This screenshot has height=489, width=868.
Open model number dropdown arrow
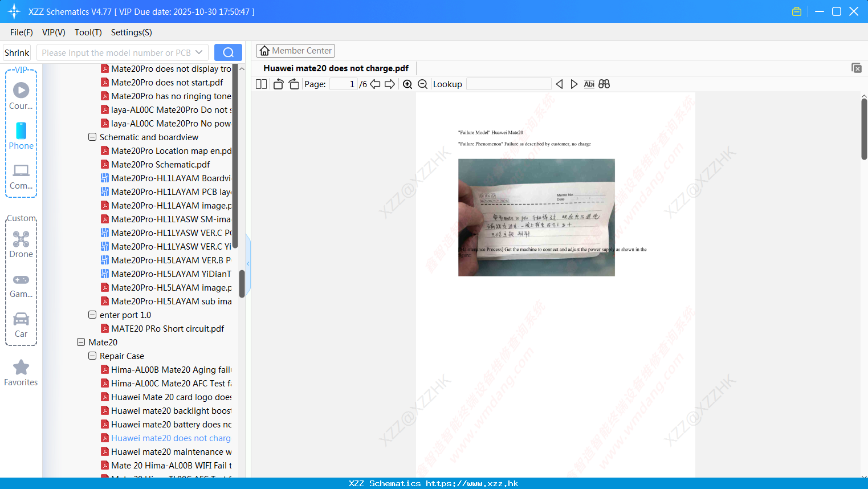point(199,52)
